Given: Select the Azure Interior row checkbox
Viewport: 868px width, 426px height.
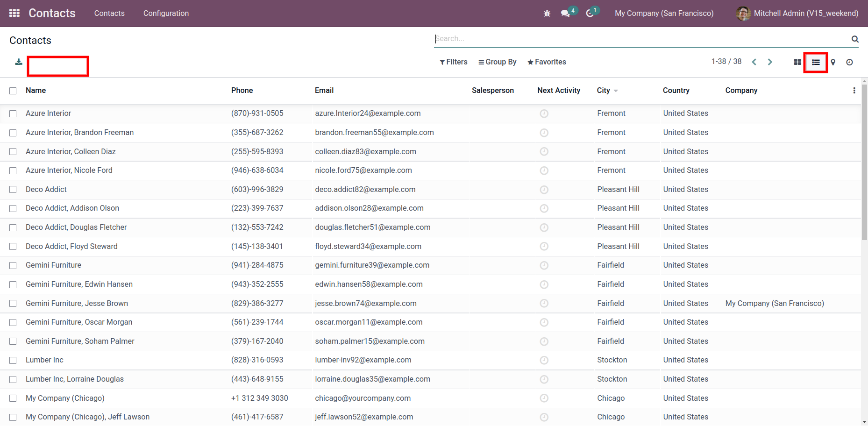Looking at the screenshot, I should coord(13,114).
